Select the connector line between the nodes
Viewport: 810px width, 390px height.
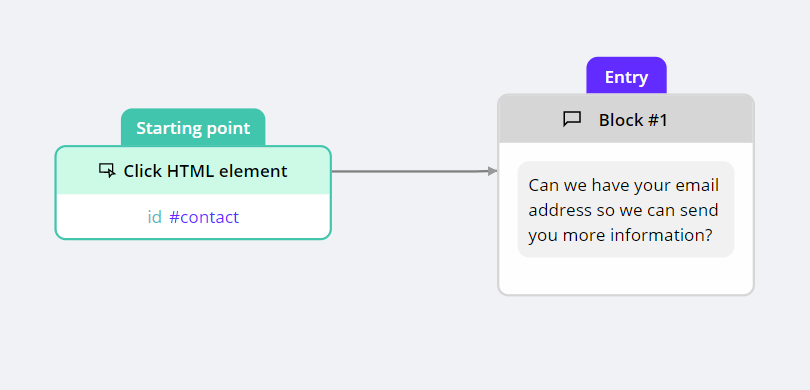(x=410, y=171)
